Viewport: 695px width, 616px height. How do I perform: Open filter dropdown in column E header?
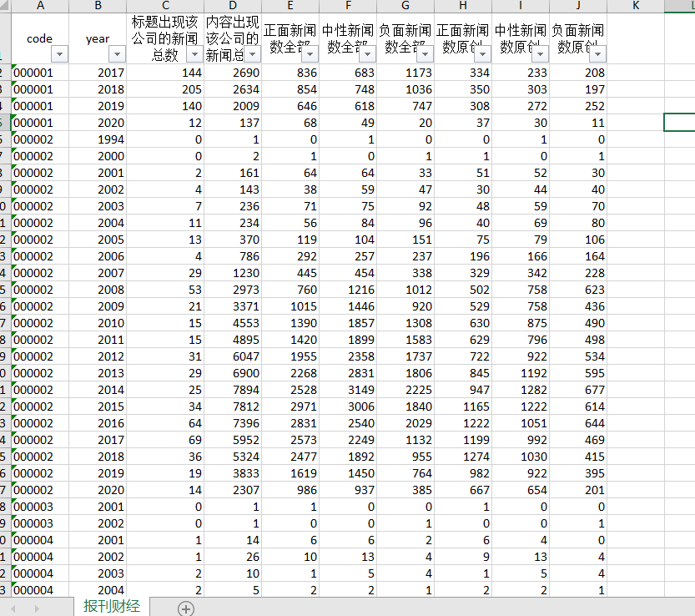point(310,54)
